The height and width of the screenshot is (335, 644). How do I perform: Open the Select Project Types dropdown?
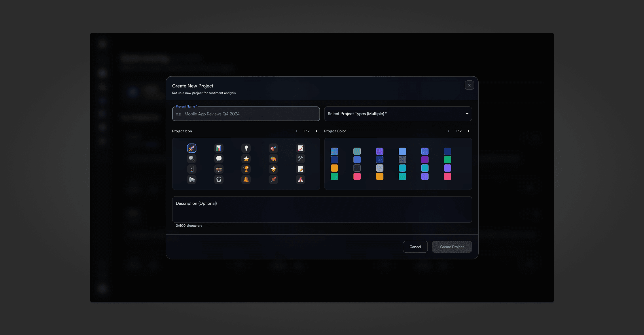(398, 114)
